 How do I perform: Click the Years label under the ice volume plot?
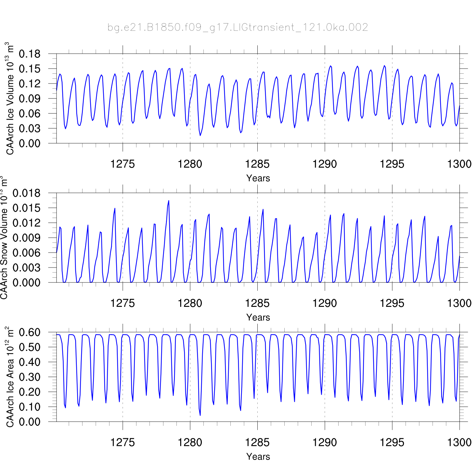(x=258, y=178)
